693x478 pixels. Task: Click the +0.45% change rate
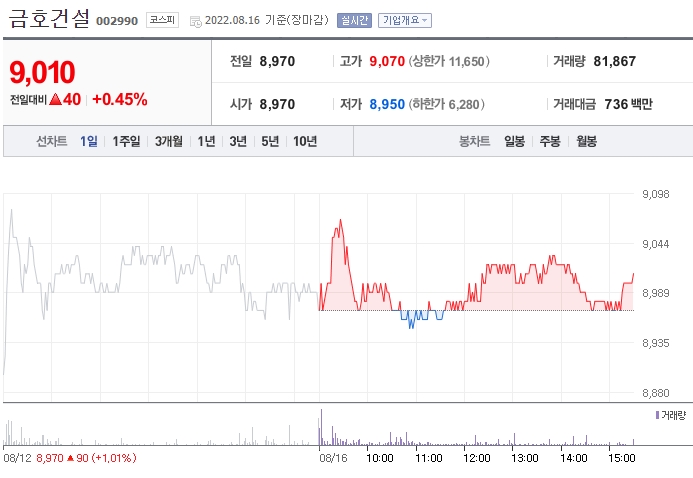point(120,99)
